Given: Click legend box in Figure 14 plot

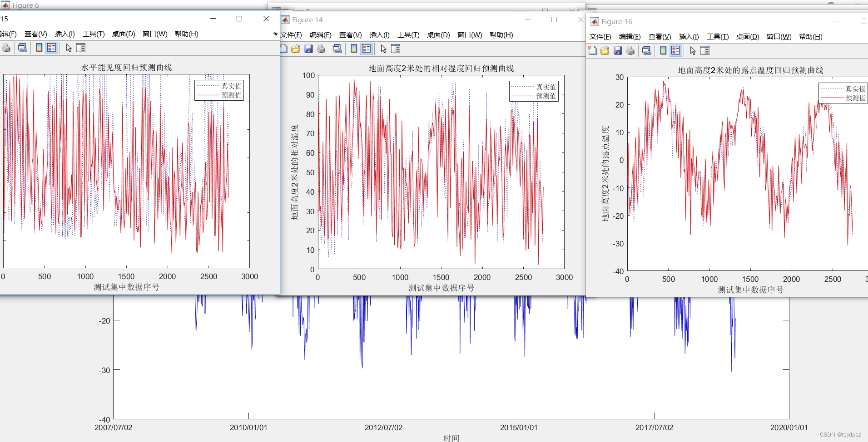Looking at the screenshot, I should pyautogui.click(x=534, y=91).
